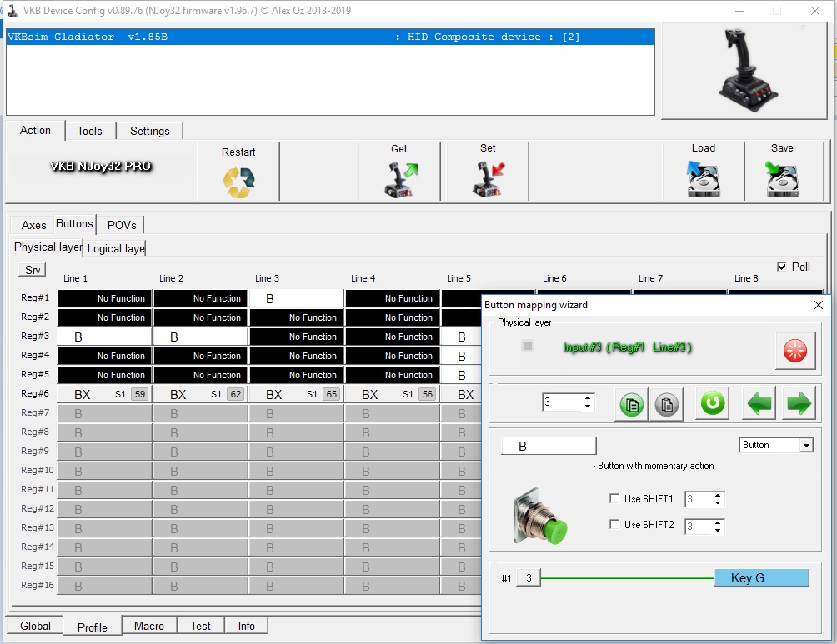Image resolution: width=837 pixels, height=644 pixels.
Task: Click the red reset button in wizard
Action: (x=794, y=351)
